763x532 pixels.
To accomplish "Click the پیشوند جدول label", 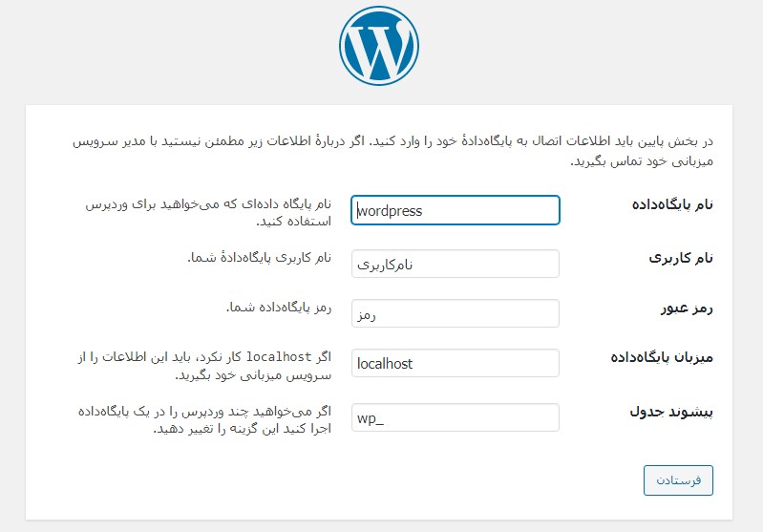I will pyautogui.click(x=671, y=412).
